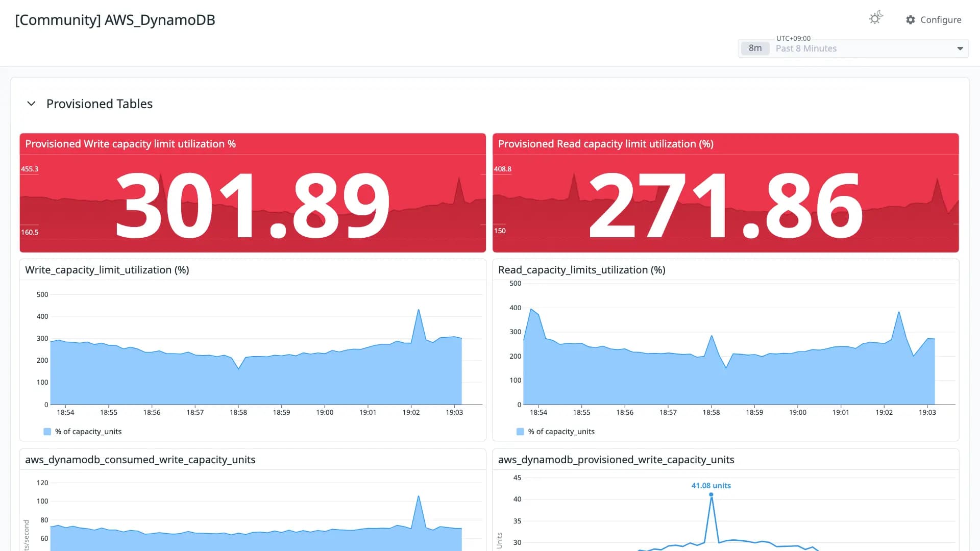Image resolution: width=980 pixels, height=551 pixels.
Task: Click the 150 min label on read widget
Action: (500, 231)
